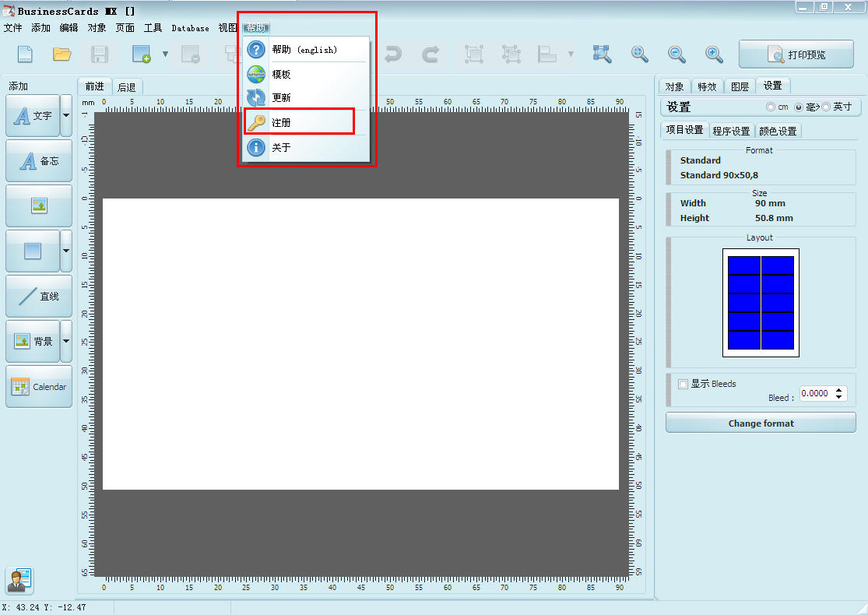Image resolution: width=868 pixels, height=615 pixels.
Task: Select the millimeter unit radio button
Action: tap(798, 107)
